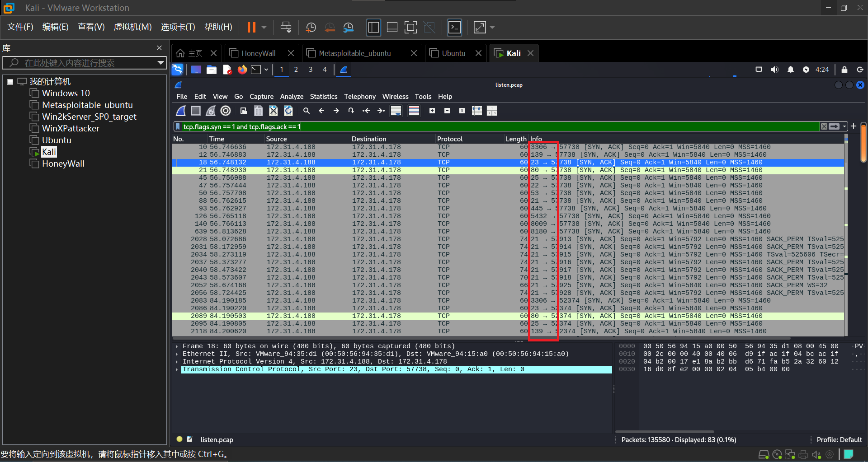Screen dimensions: 868x462
Task: Open Wireshark File menu
Action: point(182,97)
